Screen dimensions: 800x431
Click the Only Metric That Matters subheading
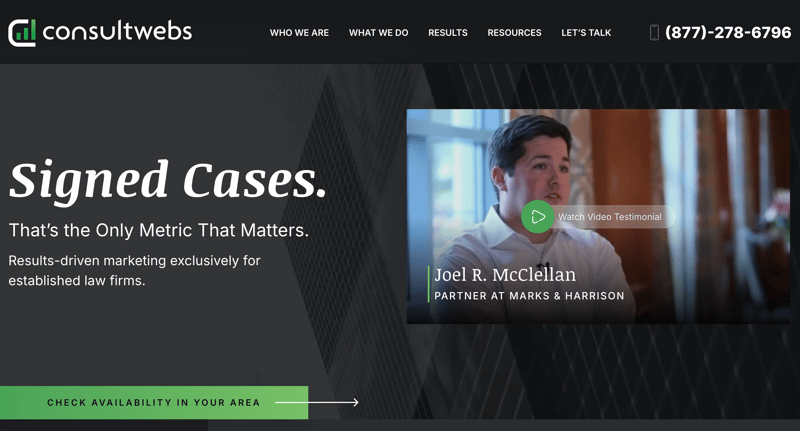(159, 231)
